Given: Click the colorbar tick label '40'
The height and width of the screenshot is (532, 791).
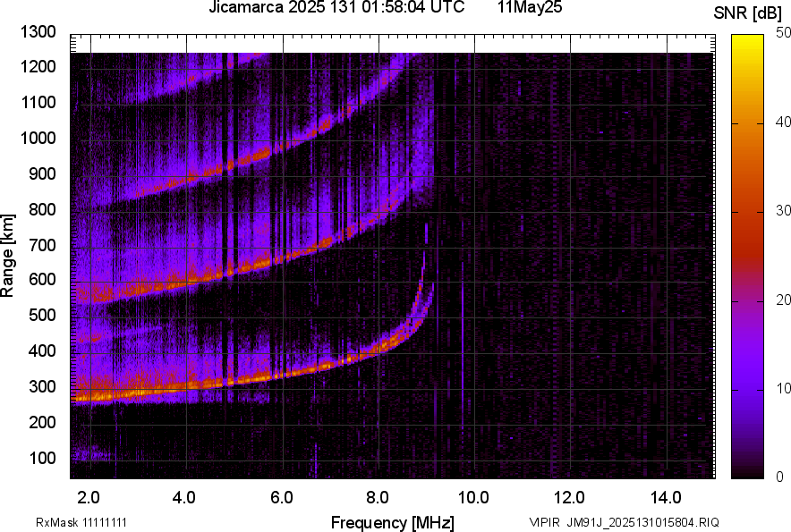Looking at the screenshot, I should pos(783,122).
